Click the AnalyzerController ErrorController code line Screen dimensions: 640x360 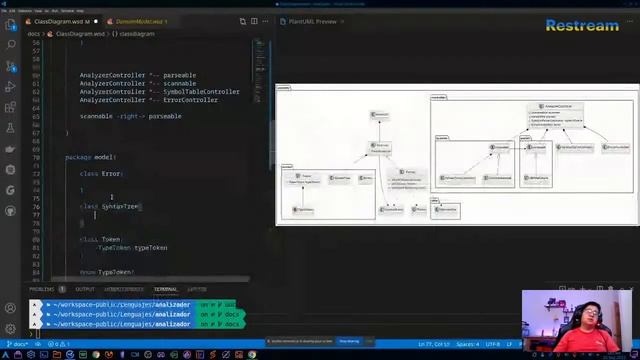point(149,100)
